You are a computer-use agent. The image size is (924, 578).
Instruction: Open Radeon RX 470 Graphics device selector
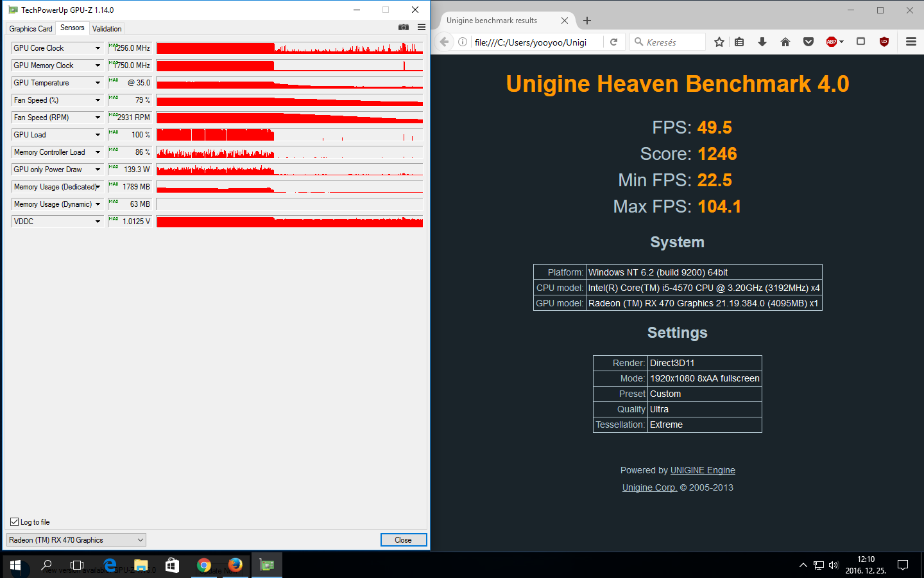click(76, 540)
